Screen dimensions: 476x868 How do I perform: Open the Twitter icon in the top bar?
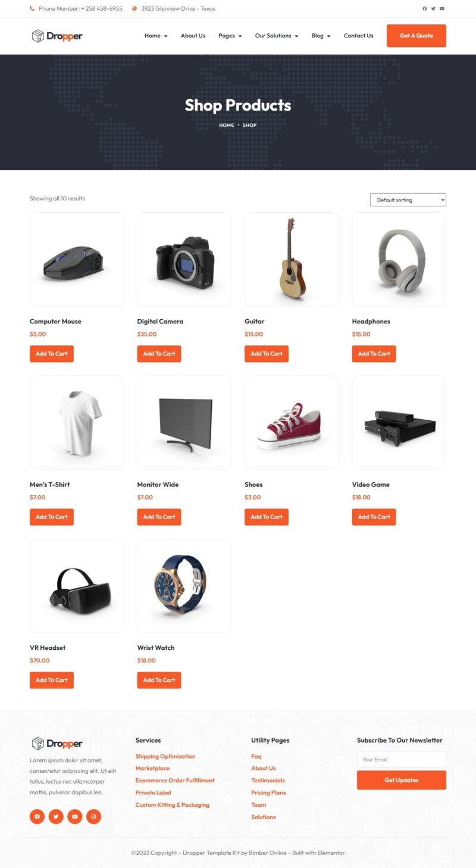(433, 9)
